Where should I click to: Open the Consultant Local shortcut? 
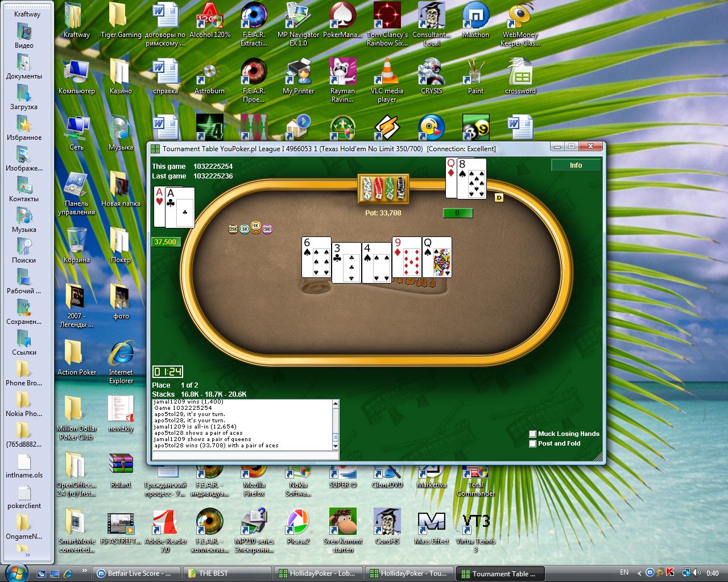[x=431, y=24]
